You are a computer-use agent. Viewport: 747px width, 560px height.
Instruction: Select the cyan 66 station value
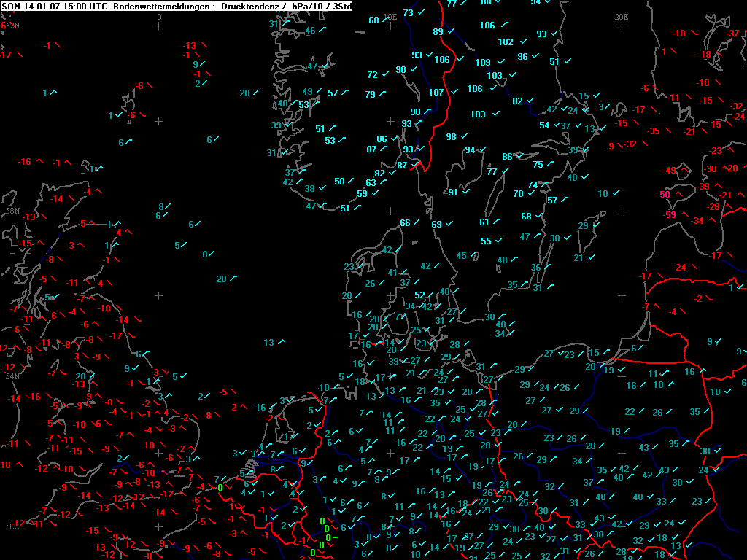coord(405,223)
